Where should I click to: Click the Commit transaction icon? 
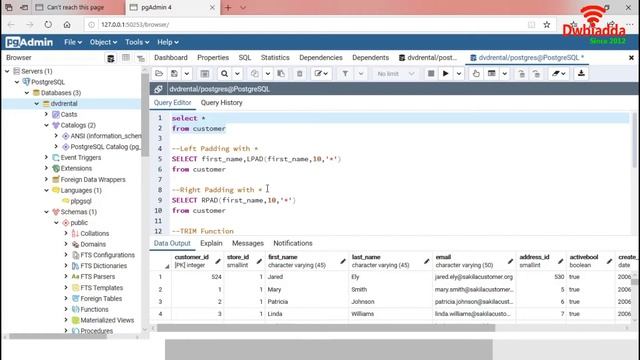coord(521,73)
